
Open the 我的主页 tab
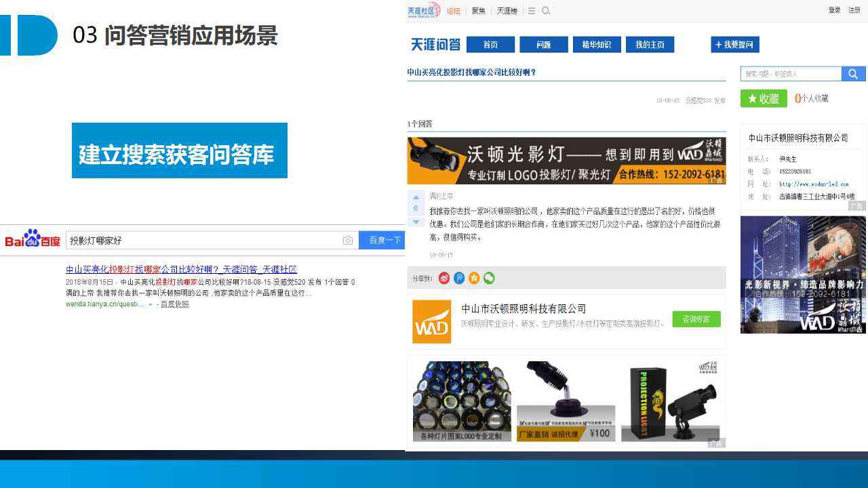click(x=650, y=45)
